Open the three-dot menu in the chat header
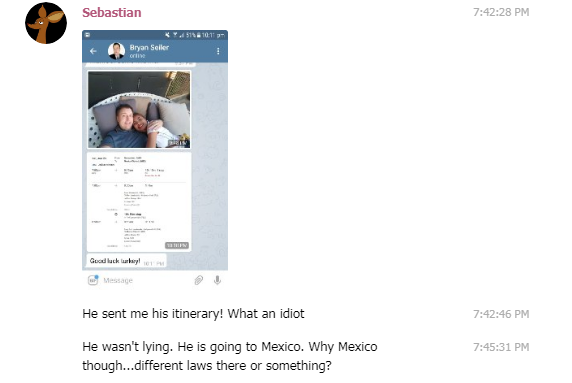Screen dimensions: 572x383 pos(218,51)
